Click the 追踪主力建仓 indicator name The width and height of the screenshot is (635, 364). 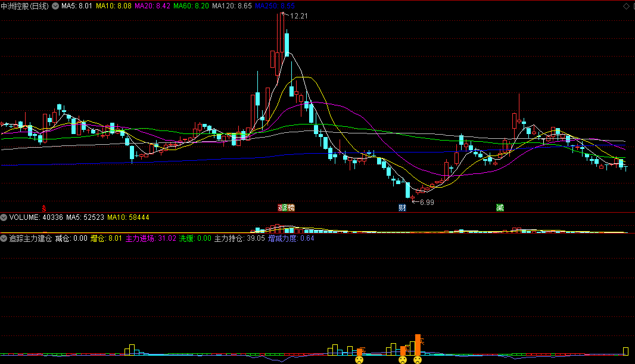pos(30,238)
